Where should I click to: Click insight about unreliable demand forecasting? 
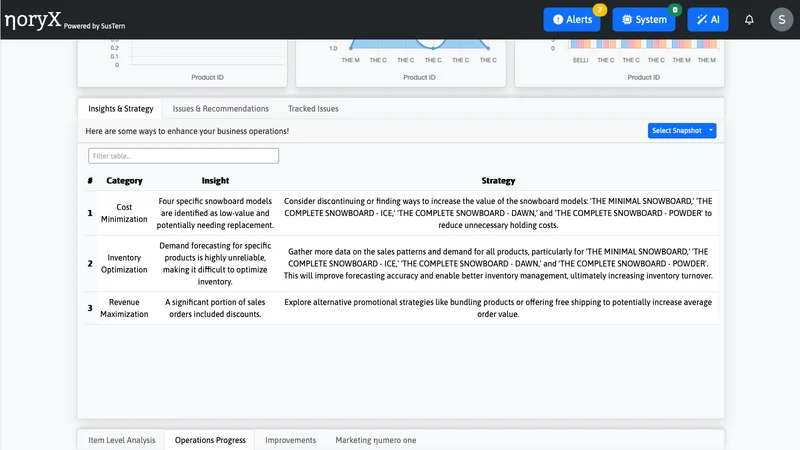(x=215, y=263)
